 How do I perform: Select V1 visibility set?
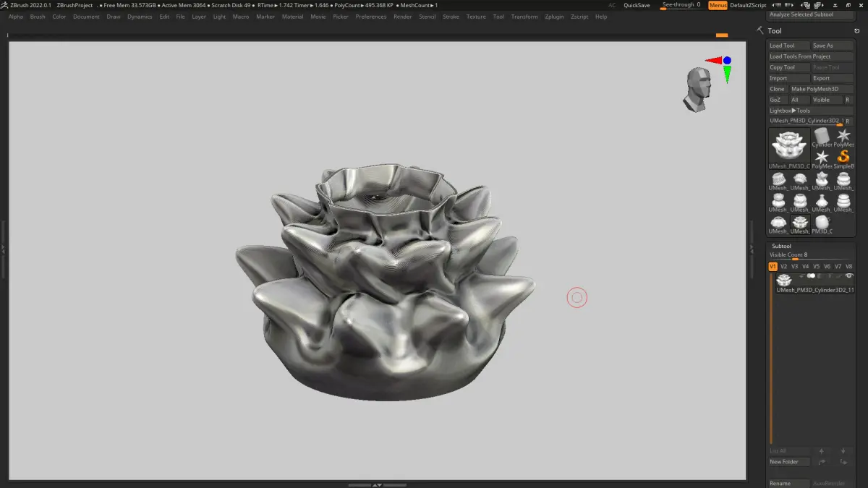coord(773,267)
